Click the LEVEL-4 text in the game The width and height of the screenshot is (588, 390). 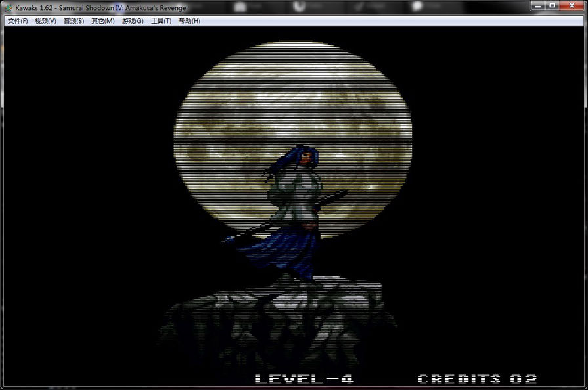pos(304,379)
